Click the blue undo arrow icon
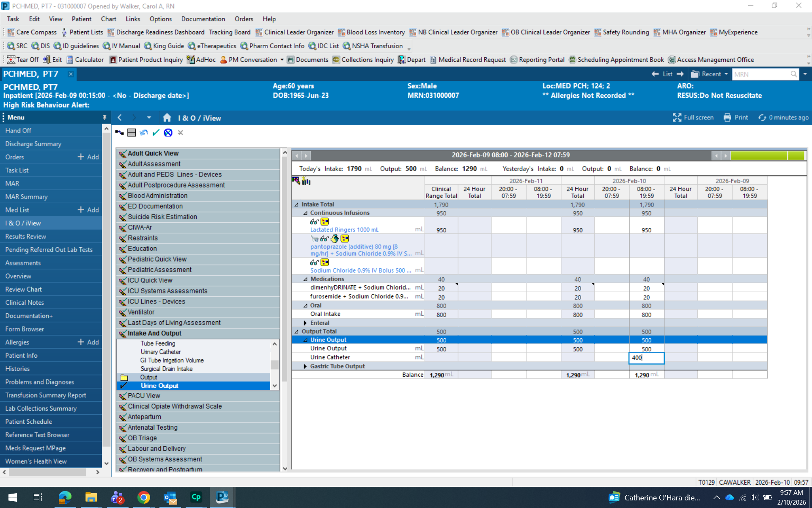 click(144, 133)
